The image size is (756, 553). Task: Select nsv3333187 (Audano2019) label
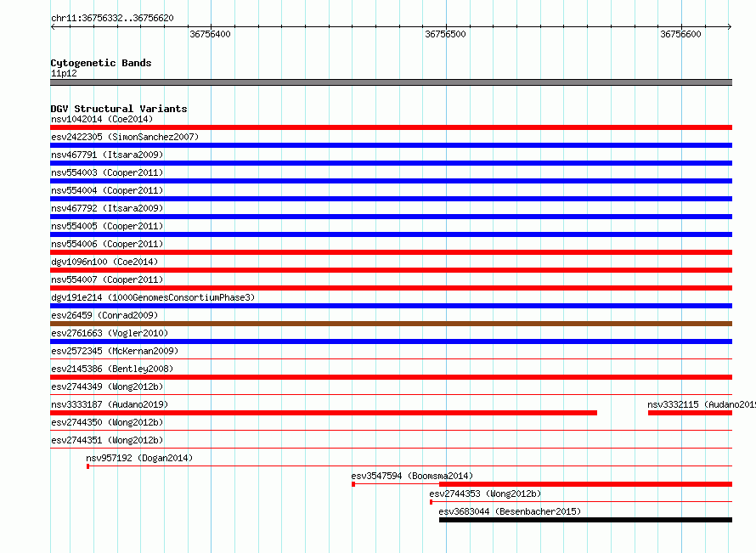click(110, 404)
